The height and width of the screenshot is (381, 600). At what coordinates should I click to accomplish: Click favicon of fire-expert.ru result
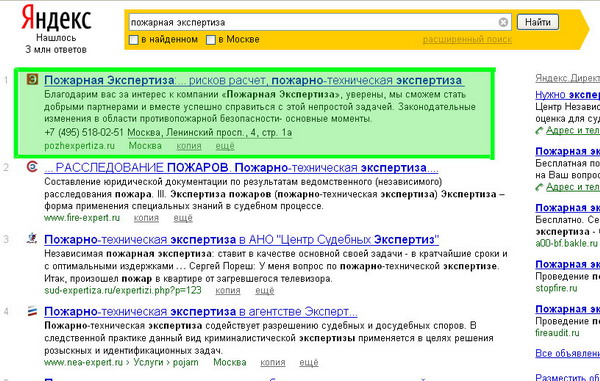coord(32,167)
